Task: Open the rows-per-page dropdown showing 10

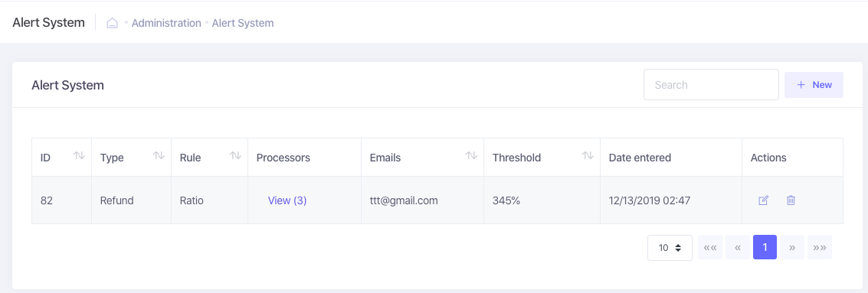Action: 670,248
